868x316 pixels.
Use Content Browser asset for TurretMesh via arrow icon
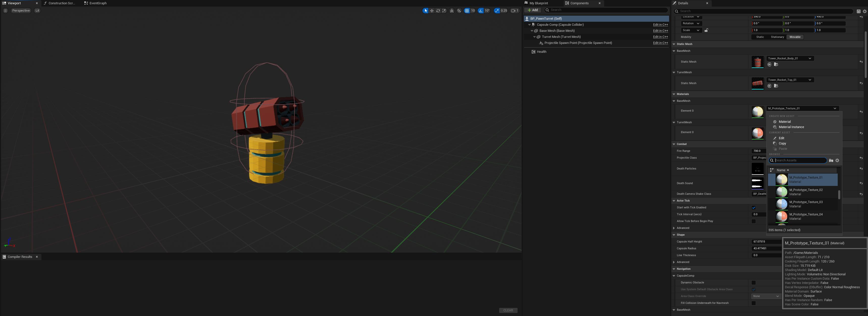point(770,86)
